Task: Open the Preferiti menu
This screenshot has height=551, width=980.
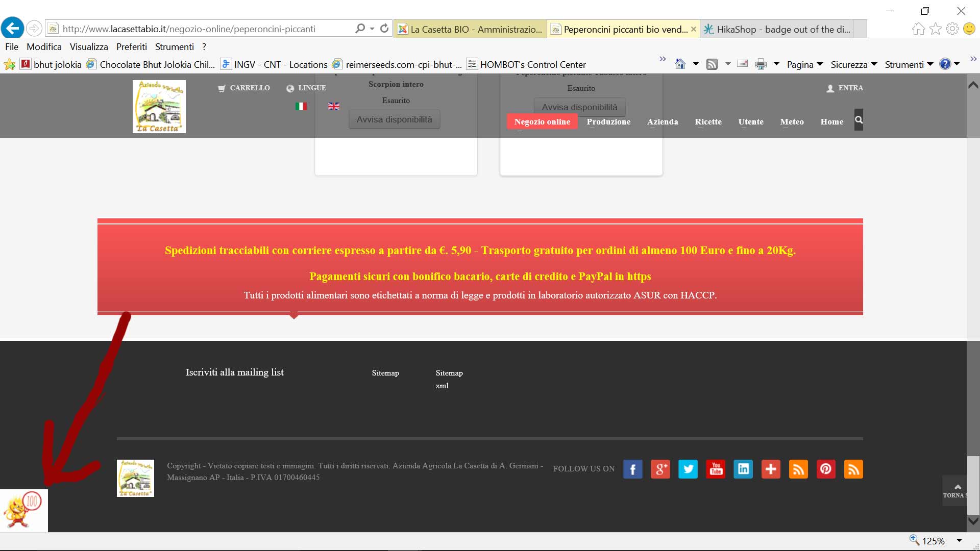Action: pyautogui.click(x=131, y=46)
